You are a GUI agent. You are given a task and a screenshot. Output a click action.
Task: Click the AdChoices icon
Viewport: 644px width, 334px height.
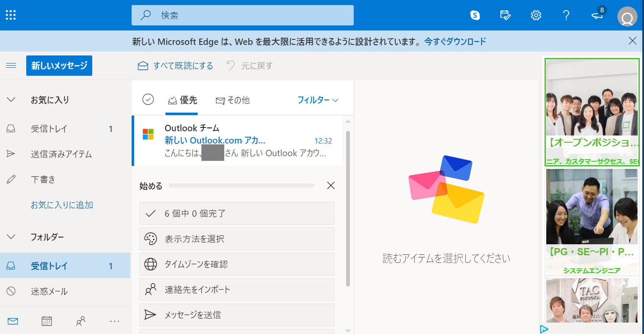544,329
